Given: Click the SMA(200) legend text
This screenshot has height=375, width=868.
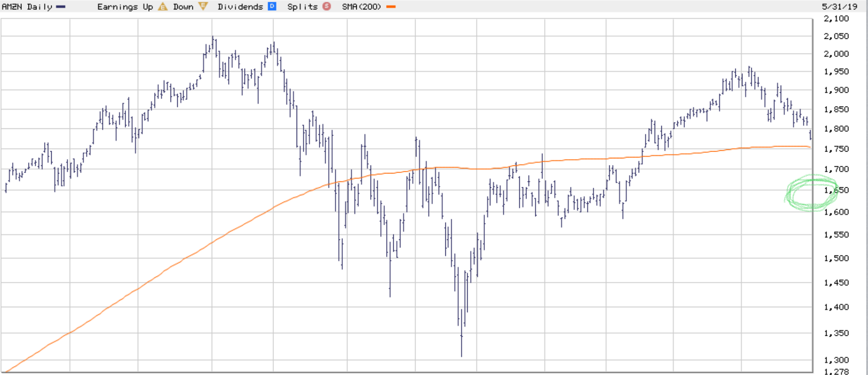Looking at the screenshot, I should [362, 7].
